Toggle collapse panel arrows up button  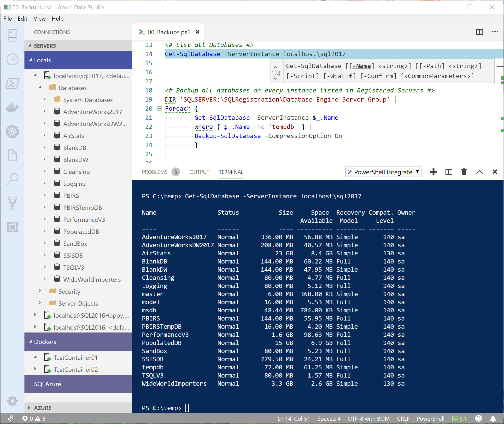(480, 172)
